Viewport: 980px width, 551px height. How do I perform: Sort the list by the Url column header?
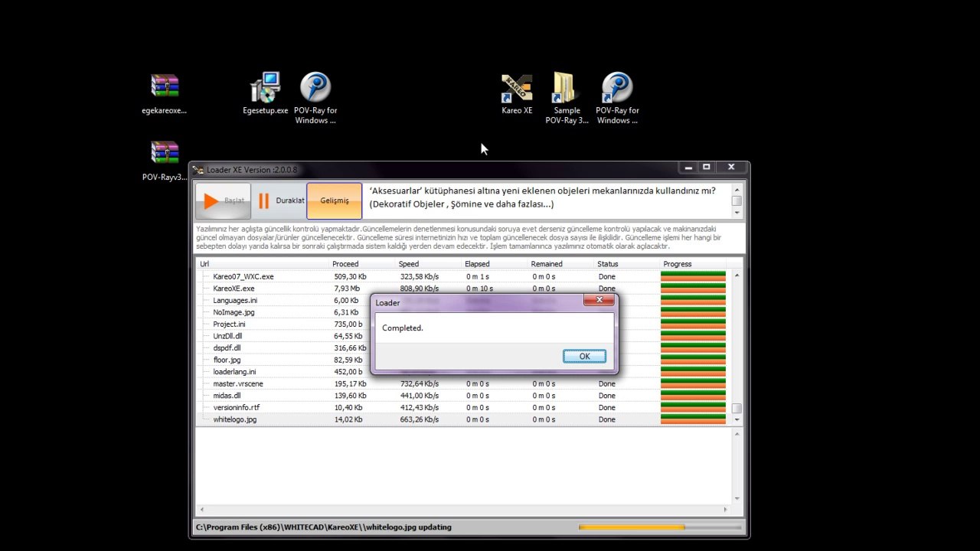tap(263, 264)
